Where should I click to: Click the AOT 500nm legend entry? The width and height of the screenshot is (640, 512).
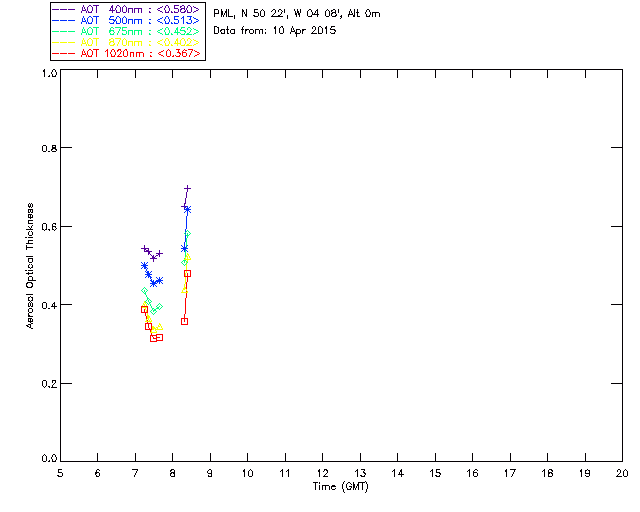(127, 20)
